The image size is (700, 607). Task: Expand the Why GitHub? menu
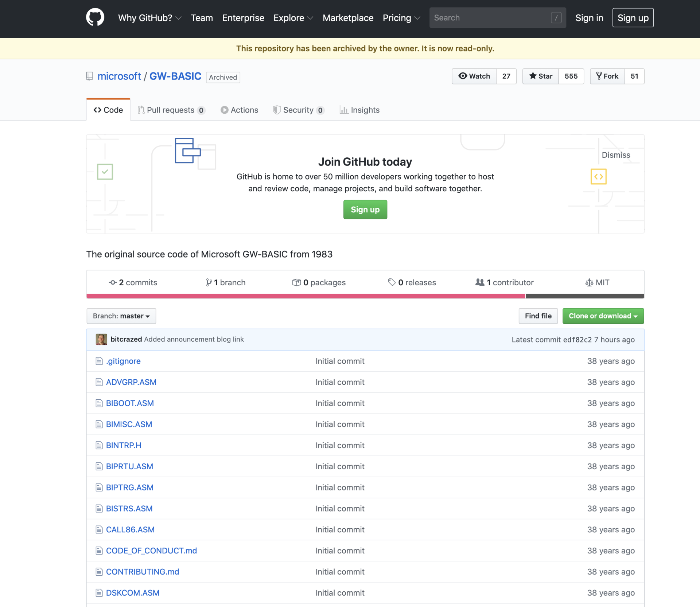[x=149, y=18]
